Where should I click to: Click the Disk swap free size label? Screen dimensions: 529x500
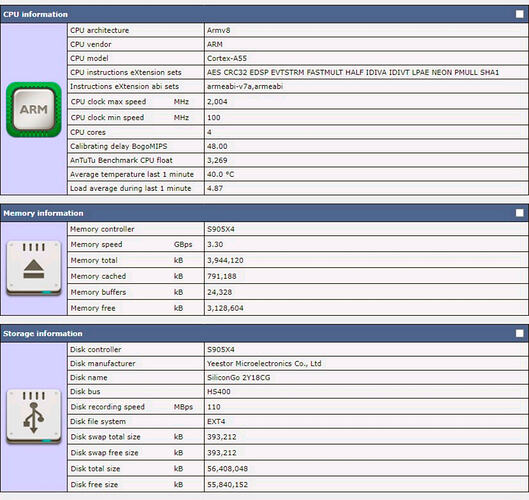(104, 453)
